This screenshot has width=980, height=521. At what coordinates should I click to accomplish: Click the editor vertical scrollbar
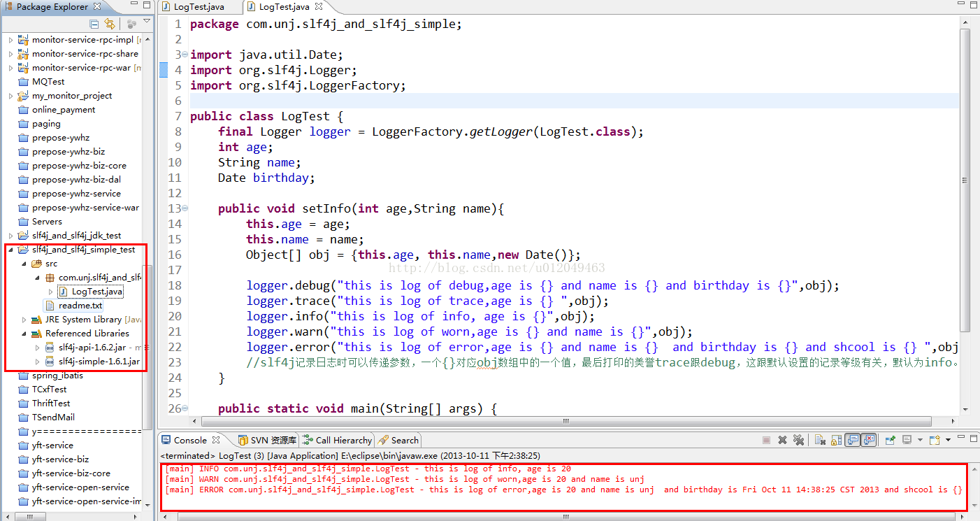point(965,180)
